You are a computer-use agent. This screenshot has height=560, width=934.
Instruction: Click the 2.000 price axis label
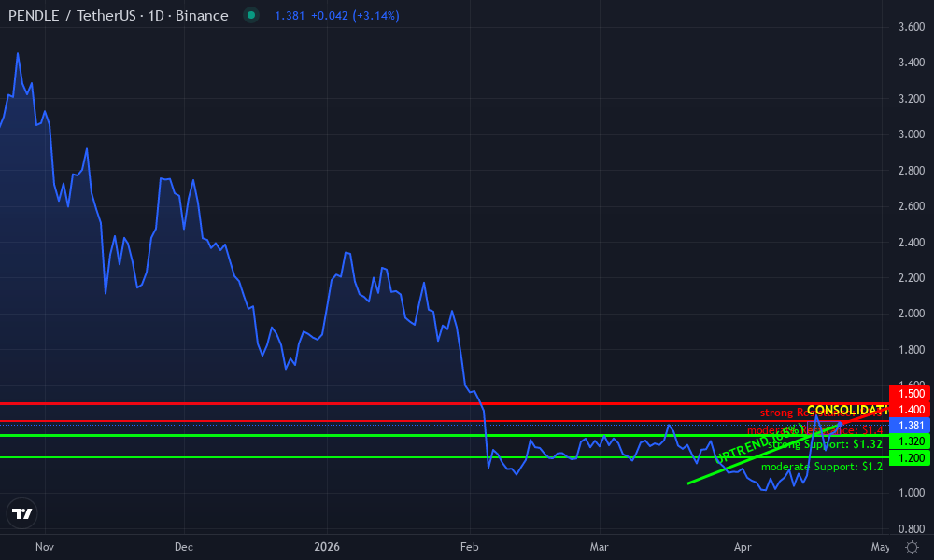912,314
